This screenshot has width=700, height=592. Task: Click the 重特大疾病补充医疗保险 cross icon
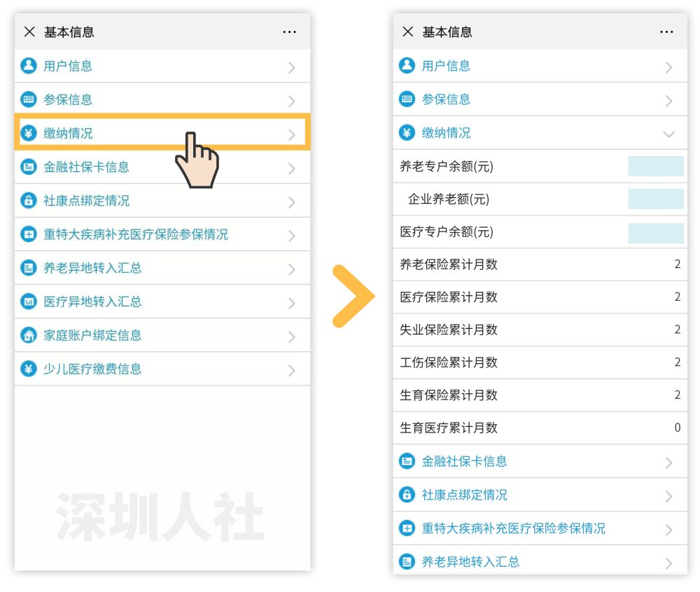click(28, 234)
